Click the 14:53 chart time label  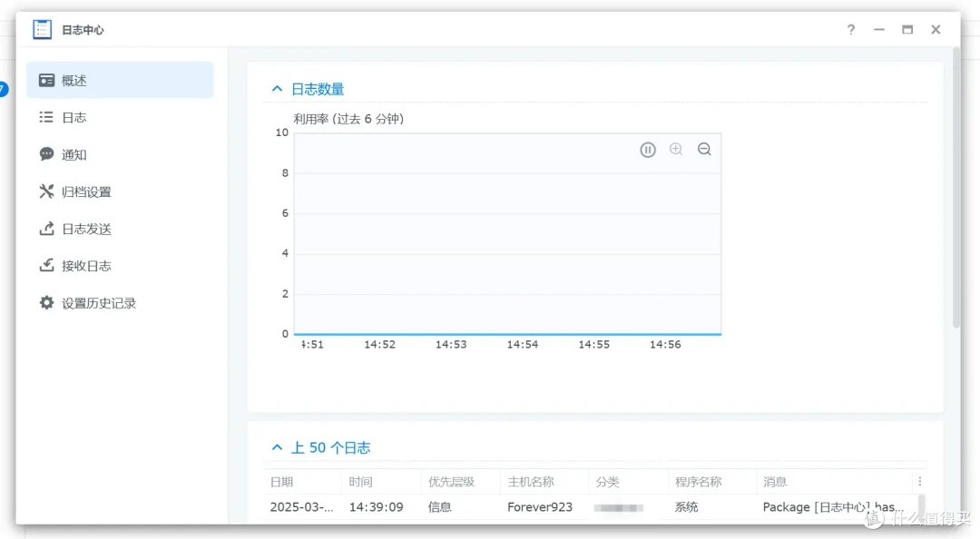[x=451, y=345]
